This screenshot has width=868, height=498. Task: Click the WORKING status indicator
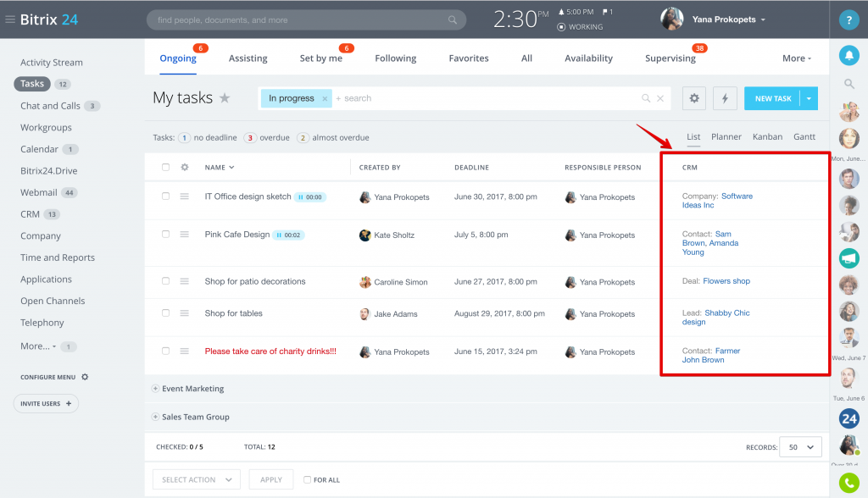pyautogui.click(x=580, y=26)
